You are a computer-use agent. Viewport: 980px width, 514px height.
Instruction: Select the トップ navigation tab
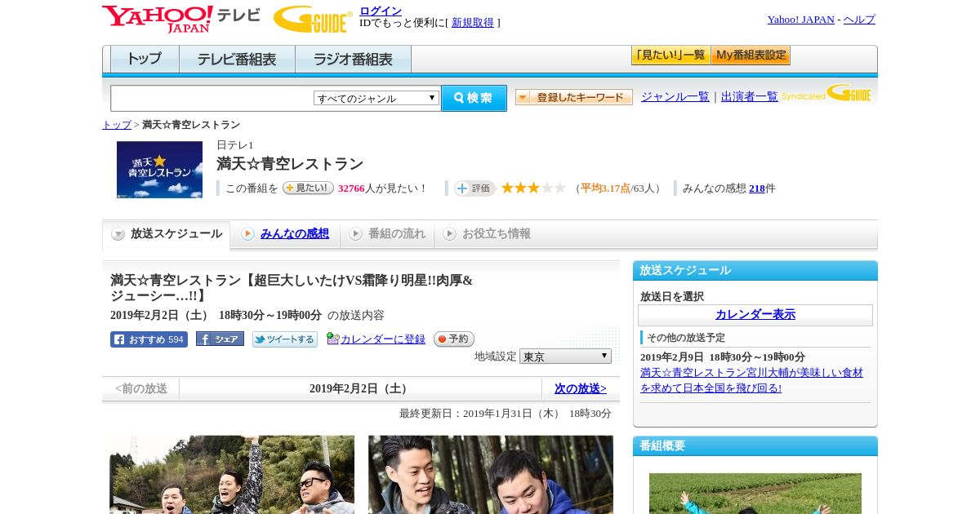pos(145,60)
